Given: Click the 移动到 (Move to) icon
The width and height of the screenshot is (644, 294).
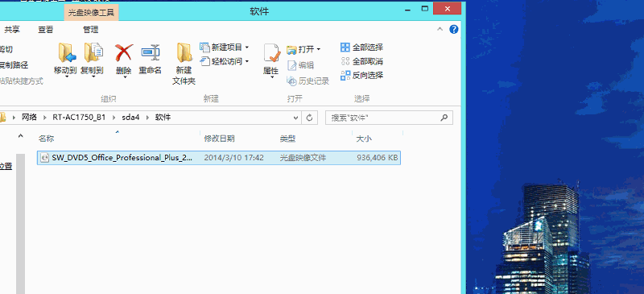Looking at the screenshot, I should point(67,52).
